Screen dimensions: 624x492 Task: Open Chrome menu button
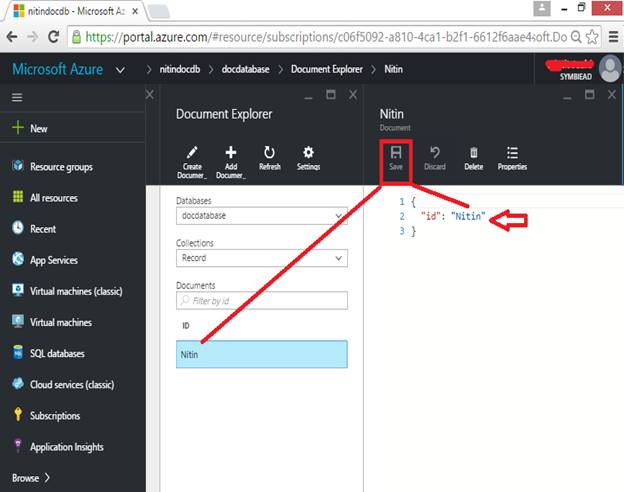point(613,37)
